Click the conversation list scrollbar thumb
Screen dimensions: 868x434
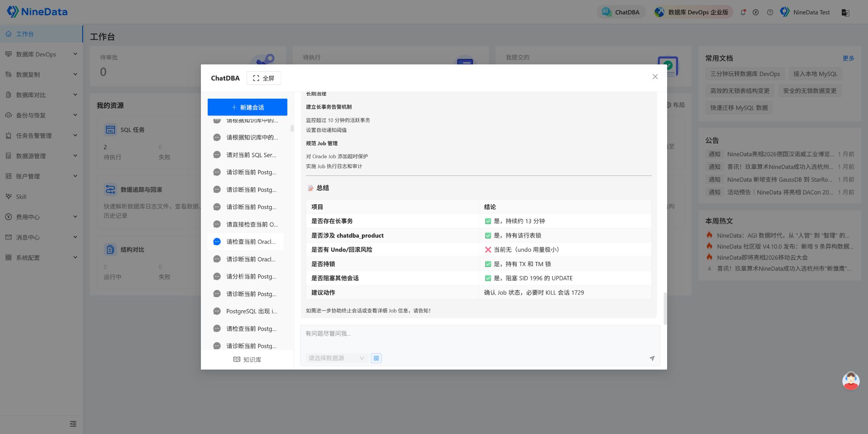tap(292, 128)
